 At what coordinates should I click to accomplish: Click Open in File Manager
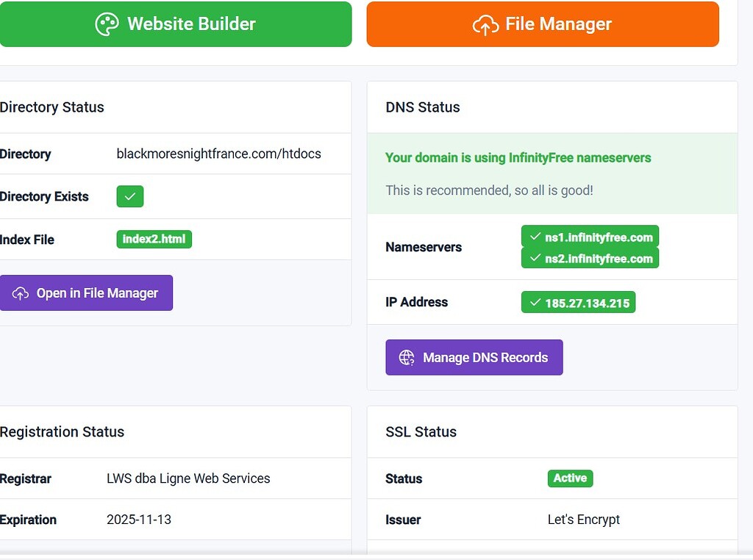coord(86,292)
